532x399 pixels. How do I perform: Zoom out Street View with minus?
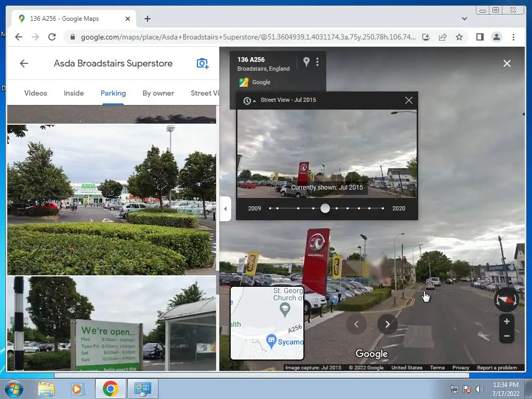tap(507, 336)
